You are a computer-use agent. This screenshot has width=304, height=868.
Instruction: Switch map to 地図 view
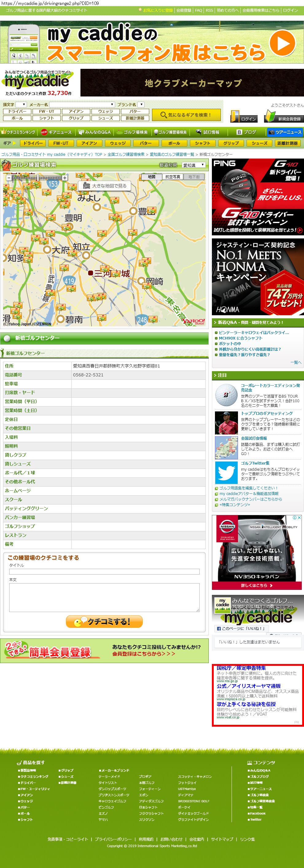point(151,177)
